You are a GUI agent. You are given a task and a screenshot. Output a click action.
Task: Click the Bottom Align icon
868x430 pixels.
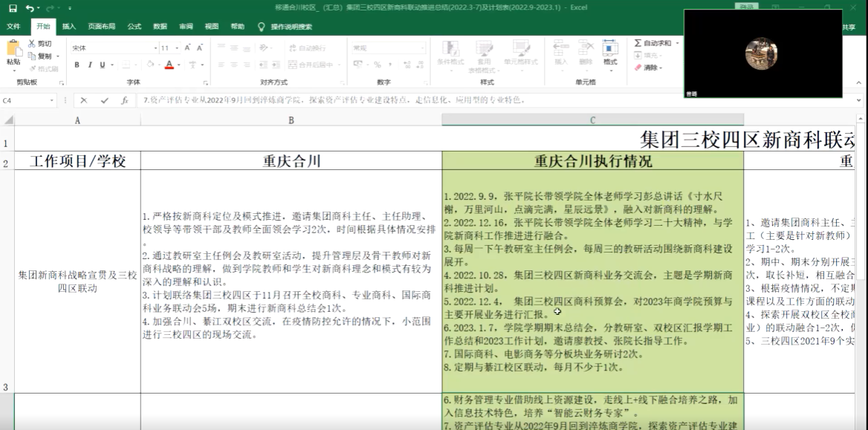coord(248,48)
